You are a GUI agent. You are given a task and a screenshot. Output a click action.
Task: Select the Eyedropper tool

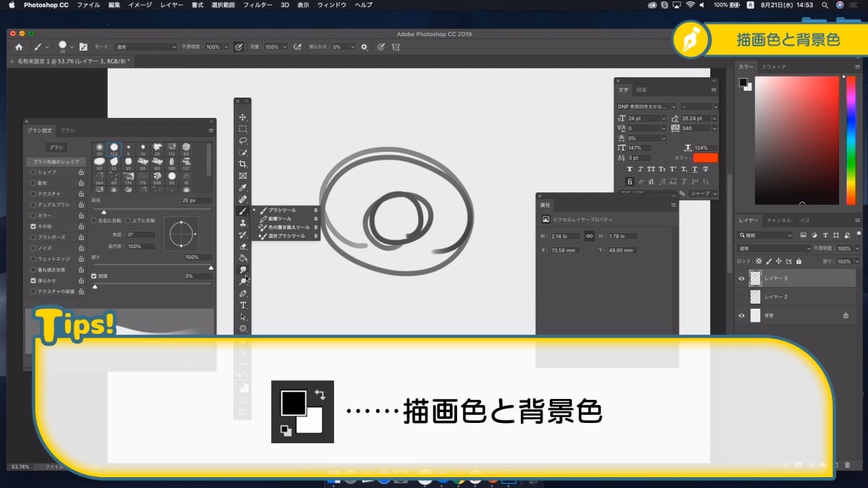(243, 187)
